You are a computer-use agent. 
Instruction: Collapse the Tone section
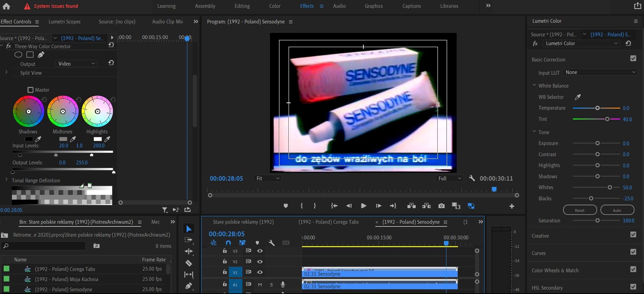tap(534, 132)
